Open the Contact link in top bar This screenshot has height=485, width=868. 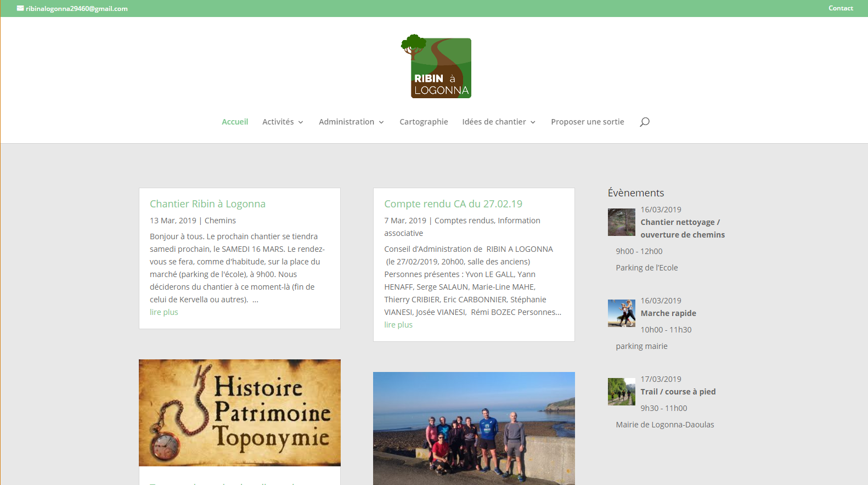click(841, 8)
